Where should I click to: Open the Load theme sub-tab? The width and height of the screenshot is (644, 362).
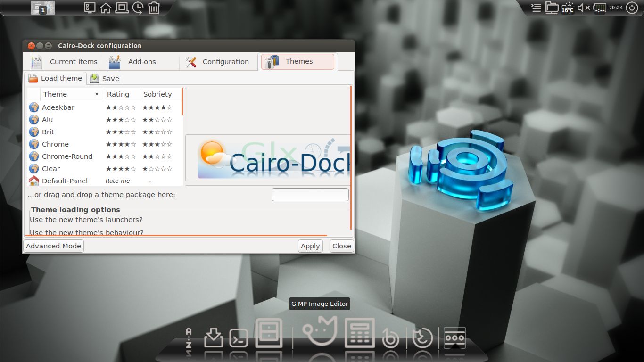tap(55, 78)
